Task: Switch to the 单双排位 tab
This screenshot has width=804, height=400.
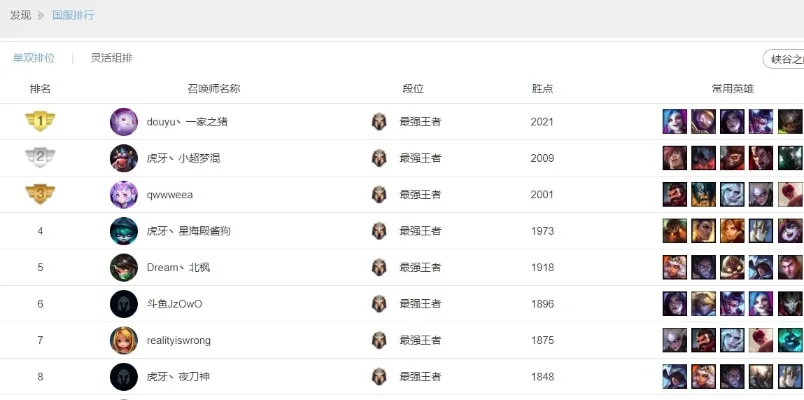Action: pos(34,58)
